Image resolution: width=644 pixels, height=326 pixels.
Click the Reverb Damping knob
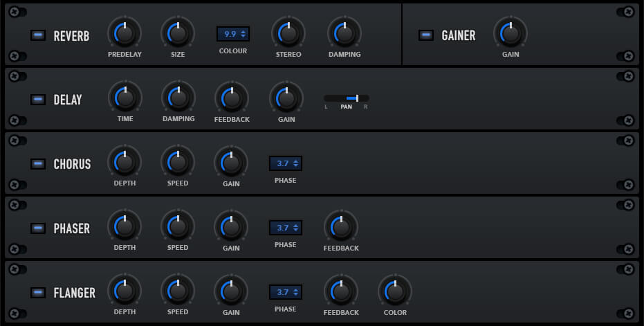click(344, 33)
